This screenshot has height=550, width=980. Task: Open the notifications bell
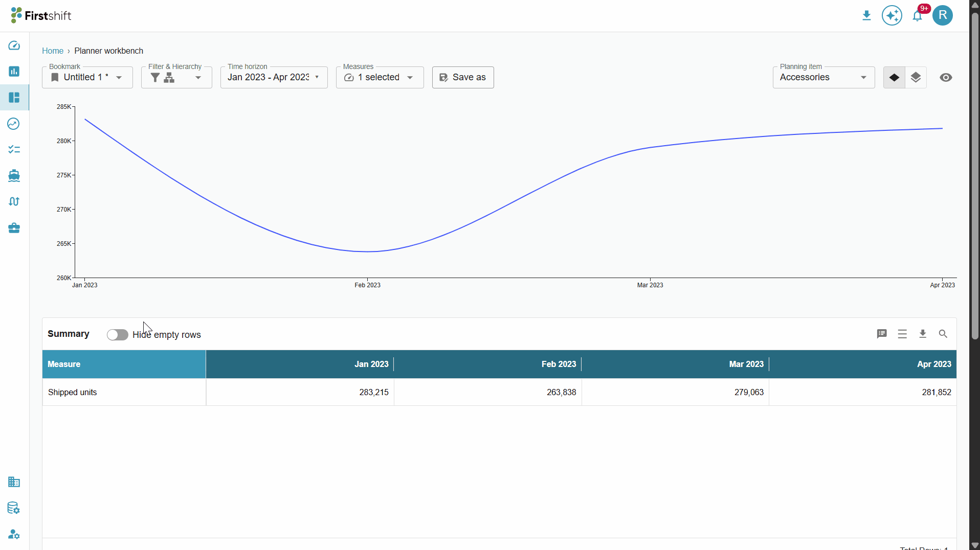click(918, 16)
